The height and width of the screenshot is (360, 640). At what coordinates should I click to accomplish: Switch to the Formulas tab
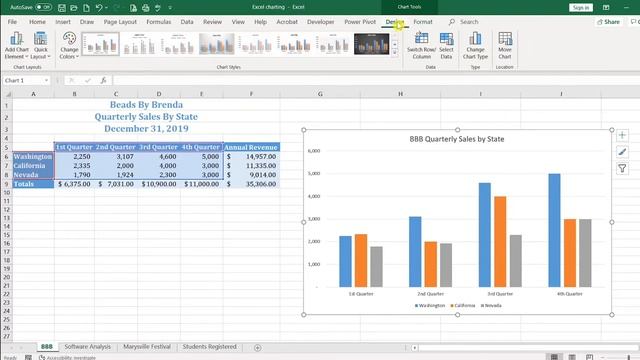(x=158, y=22)
